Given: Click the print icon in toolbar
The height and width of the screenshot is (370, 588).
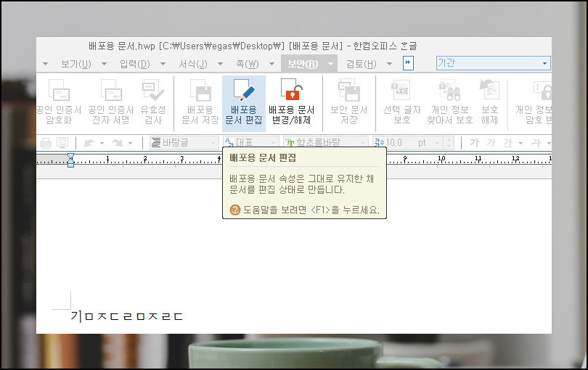Looking at the screenshot, I should point(46,143).
